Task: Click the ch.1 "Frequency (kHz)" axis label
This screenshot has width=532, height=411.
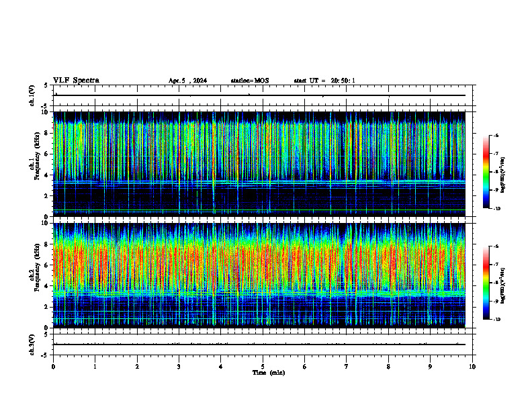Action: pyautogui.click(x=37, y=156)
